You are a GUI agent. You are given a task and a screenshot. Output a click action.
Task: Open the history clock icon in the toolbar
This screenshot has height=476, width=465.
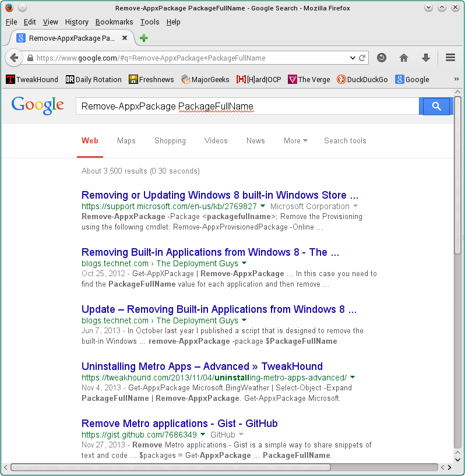pos(382,57)
